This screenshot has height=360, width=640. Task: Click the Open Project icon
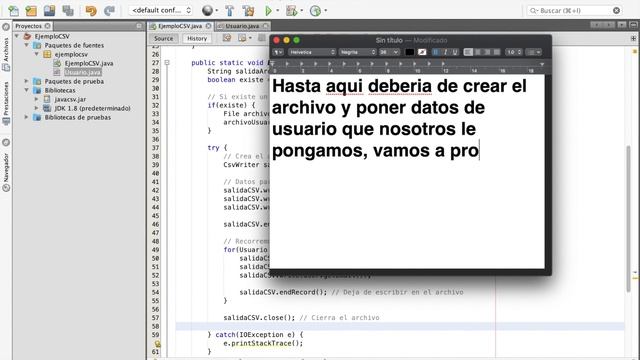coord(49,10)
